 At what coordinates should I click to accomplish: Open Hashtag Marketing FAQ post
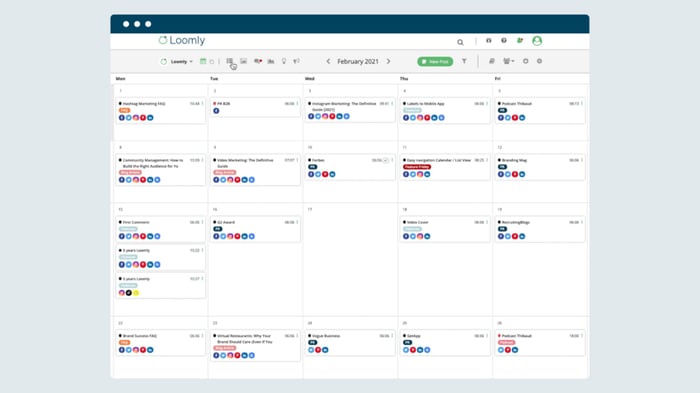(144, 104)
